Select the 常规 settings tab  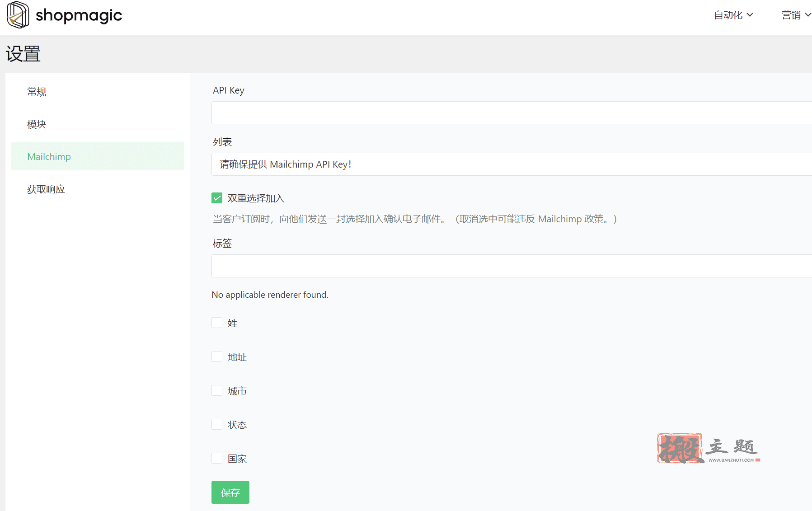tap(98, 92)
